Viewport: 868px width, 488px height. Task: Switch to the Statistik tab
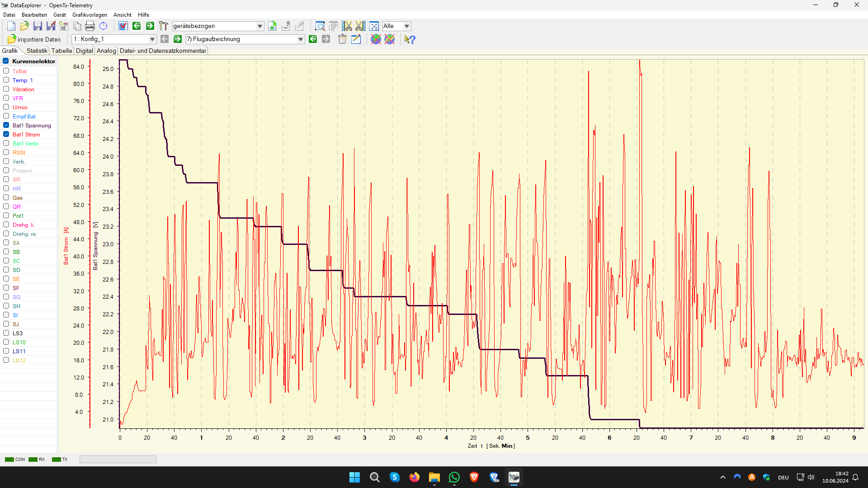[37, 51]
